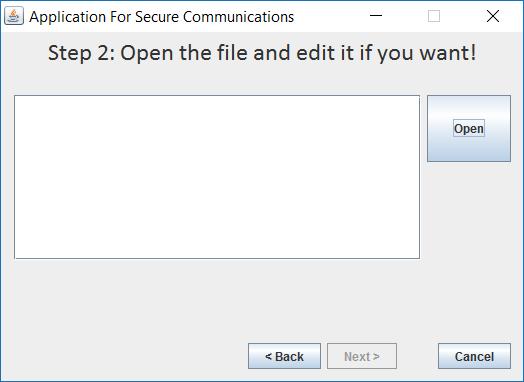Image resolution: width=524 pixels, height=382 pixels.
Task: Open a file using the Open button
Action: point(469,129)
